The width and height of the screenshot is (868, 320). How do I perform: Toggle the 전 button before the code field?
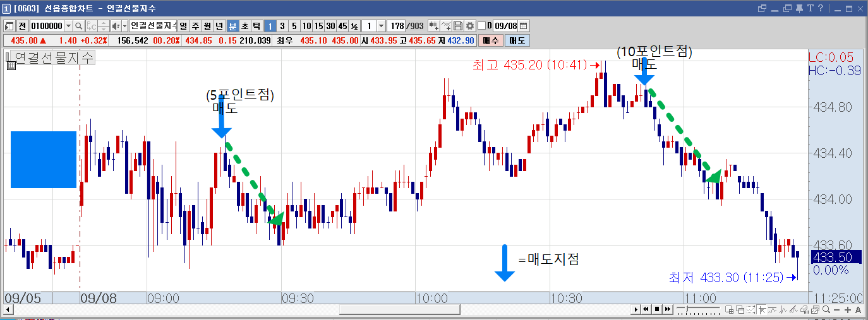22,26
